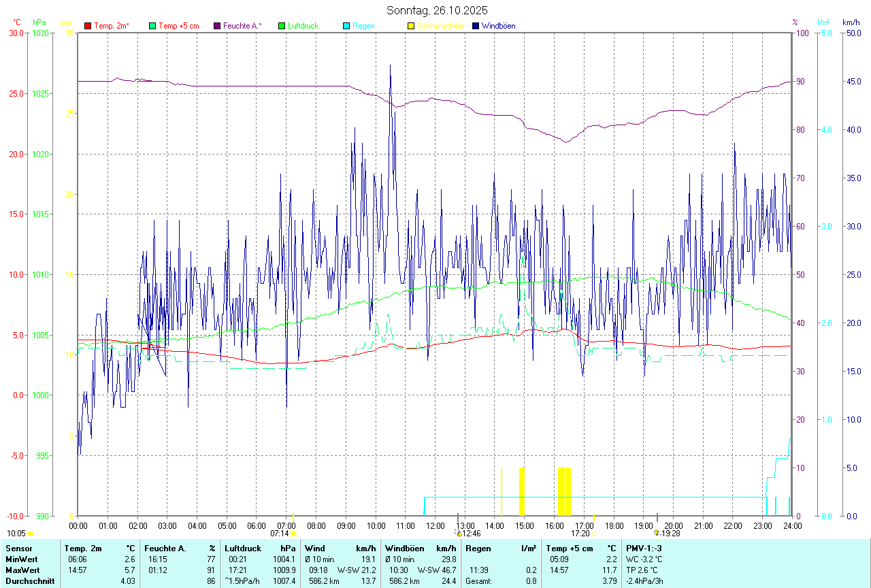Image resolution: width=871 pixels, height=588 pixels.
Task: Select the MaxWert row label
Action: (x=24, y=570)
